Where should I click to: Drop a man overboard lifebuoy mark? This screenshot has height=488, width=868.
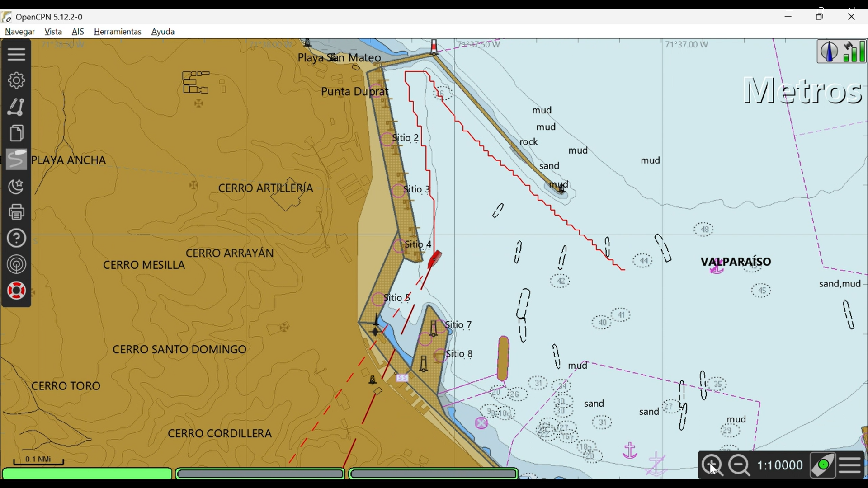pos(16,291)
